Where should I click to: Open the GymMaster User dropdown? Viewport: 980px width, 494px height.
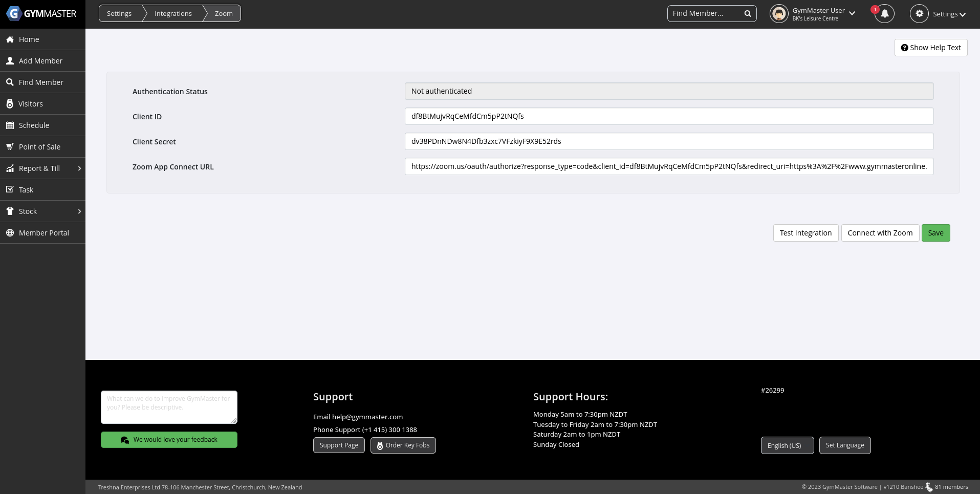tap(852, 14)
